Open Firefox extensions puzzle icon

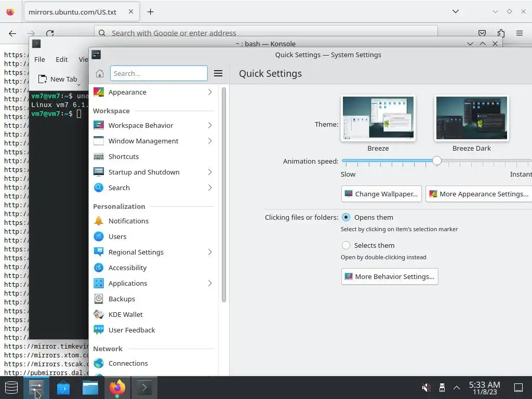point(501,33)
